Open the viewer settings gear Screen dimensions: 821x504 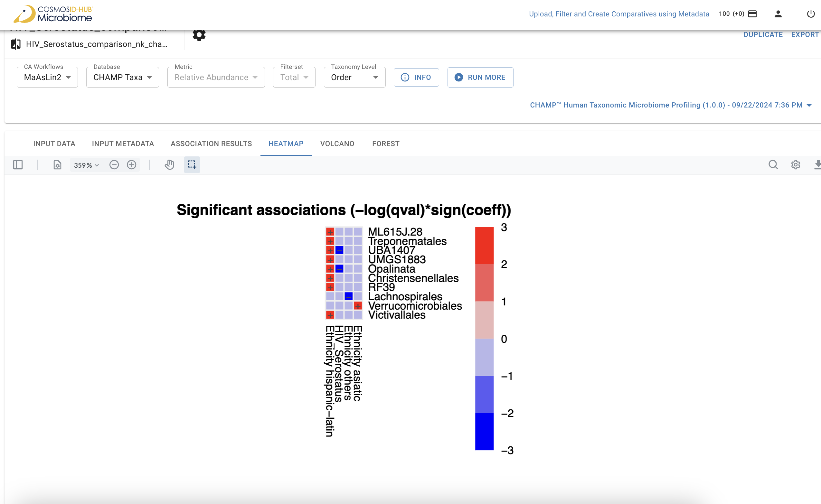[795, 165]
